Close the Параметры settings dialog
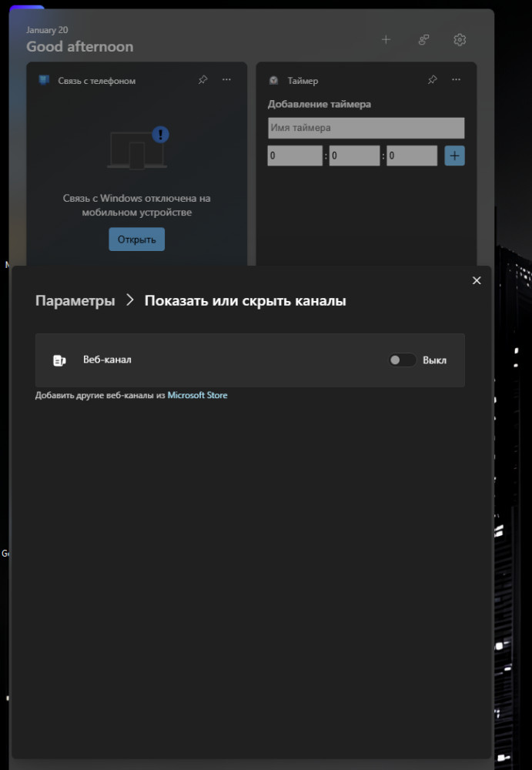Image resolution: width=532 pixels, height=770 pixels. pyautogui.click(x=477, y=281)
